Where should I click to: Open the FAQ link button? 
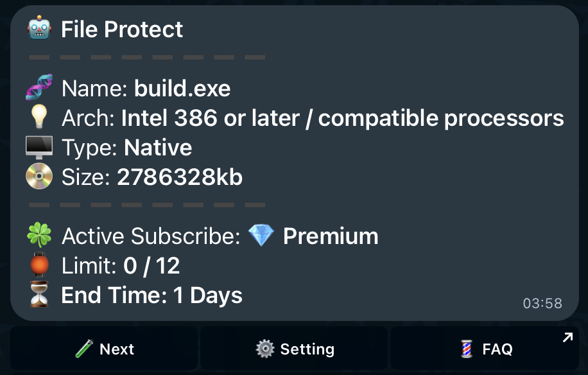pos(485,349)
